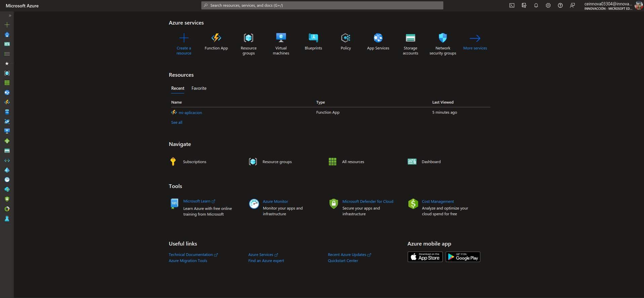
Task: Open All resources green grid icon in sidebar
Action: (x=7, y=83)
